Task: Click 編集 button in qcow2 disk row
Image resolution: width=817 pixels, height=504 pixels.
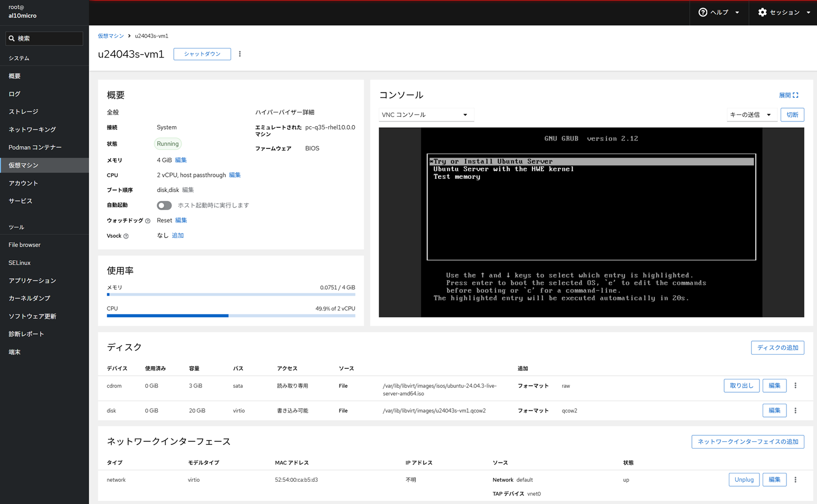Action: click(774, 411)
